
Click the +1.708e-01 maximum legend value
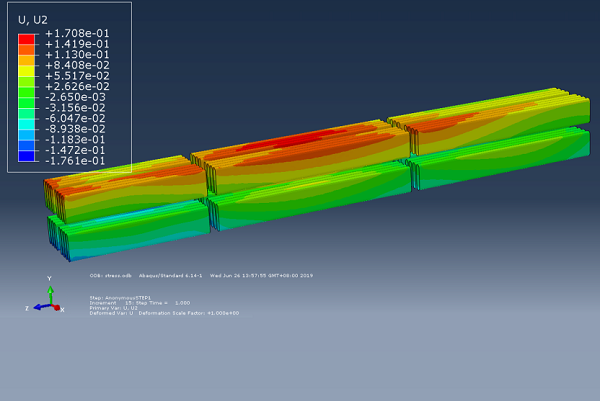point(76,33)
